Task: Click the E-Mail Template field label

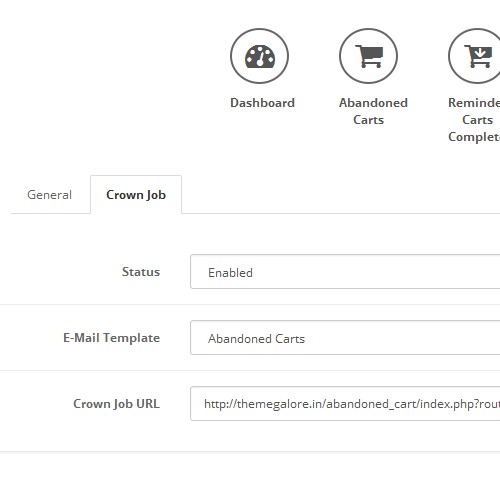Action: 112,338
